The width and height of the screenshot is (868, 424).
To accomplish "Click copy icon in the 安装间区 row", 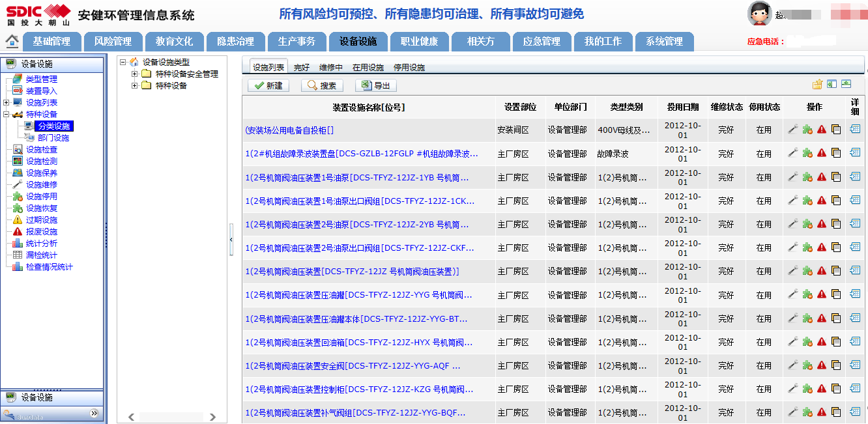I will coord(836,130).
